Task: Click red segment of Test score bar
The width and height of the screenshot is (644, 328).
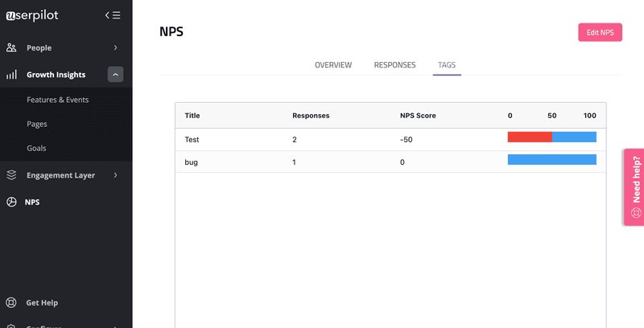Action: 530,137
